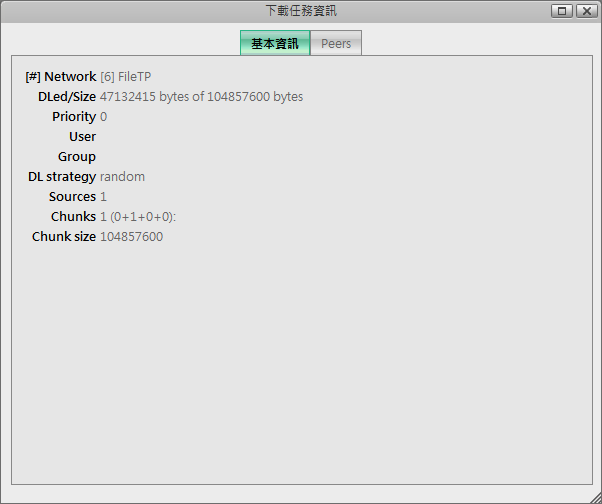602x504 pixels.
Task: Click the [#] Network label
Action: [60, 77]
